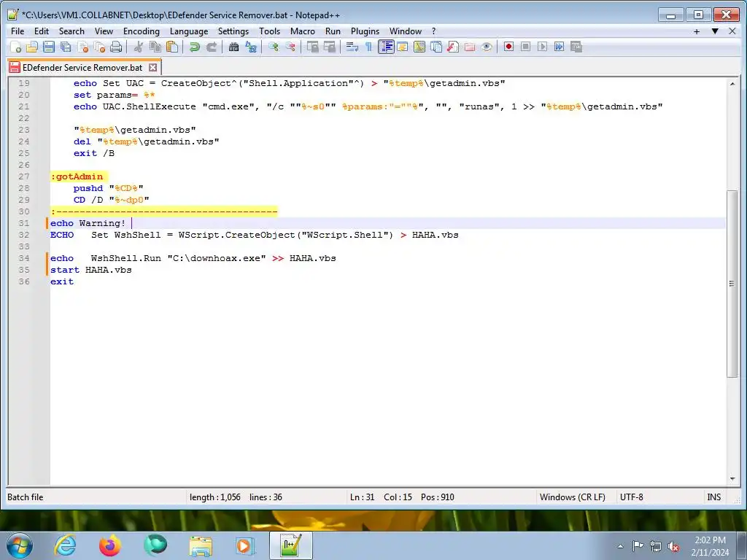Start macro recording with the red dot
This screenshot has height=560, width=747.
(x=508, y=47)
